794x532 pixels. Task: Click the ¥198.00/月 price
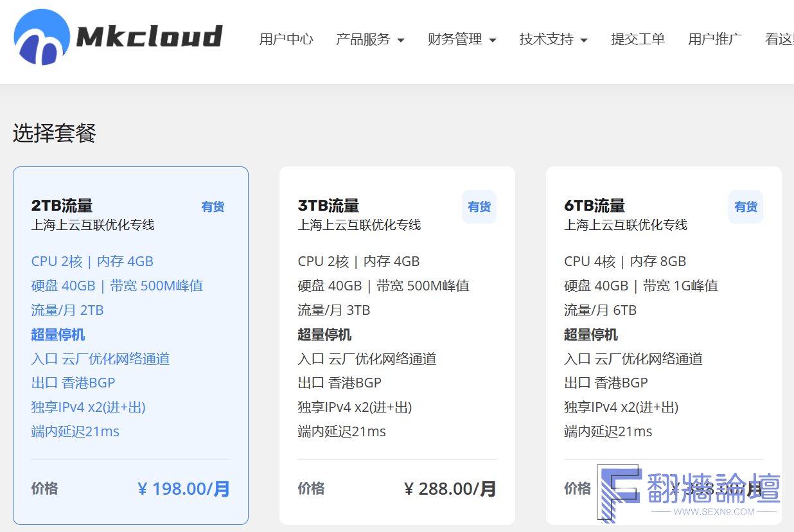[184, 489]
